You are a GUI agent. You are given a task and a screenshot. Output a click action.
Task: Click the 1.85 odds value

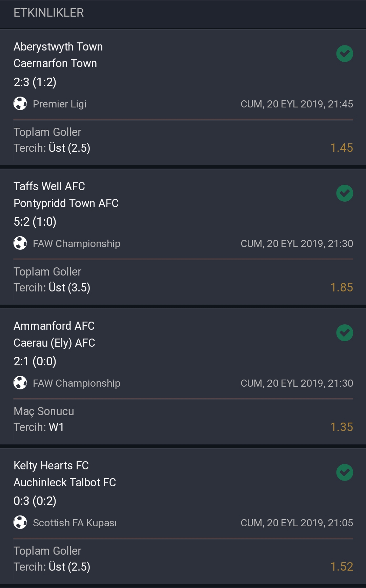(342, 287)
